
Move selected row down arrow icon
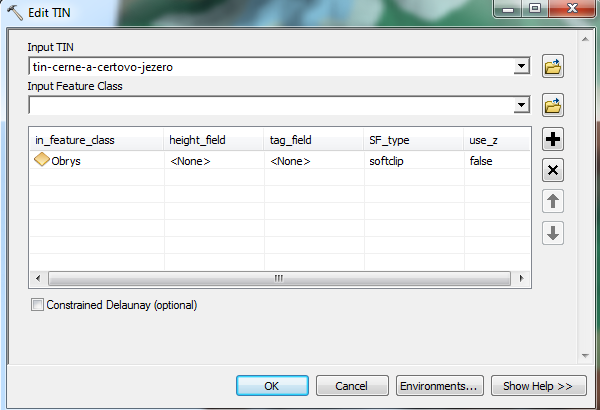(x=553, y=232)
